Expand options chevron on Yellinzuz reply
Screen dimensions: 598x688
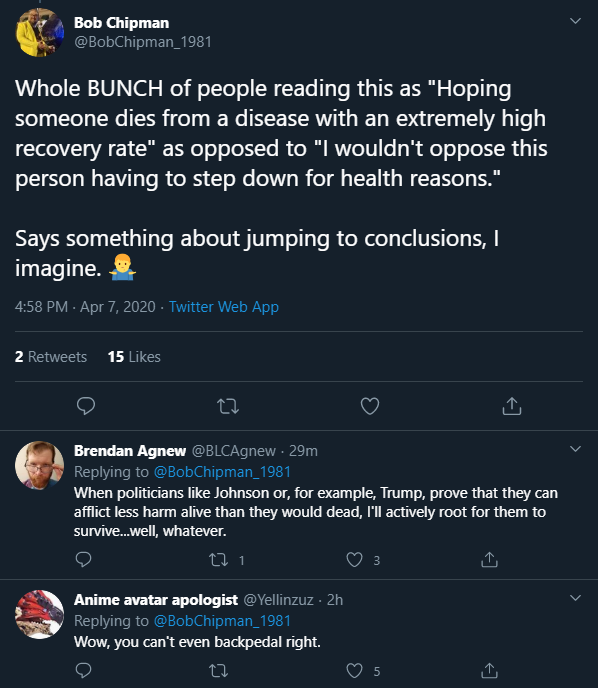tap(575, 598)
